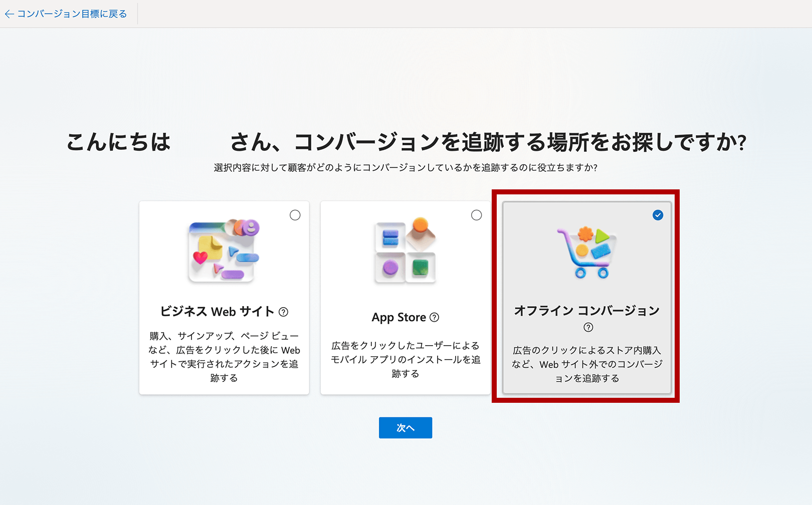Click the shopping cart illustration on オフライン コンバージョン
Image resolution: width=812 pixels, height=505 pixels.
click(x=585, y=250)
